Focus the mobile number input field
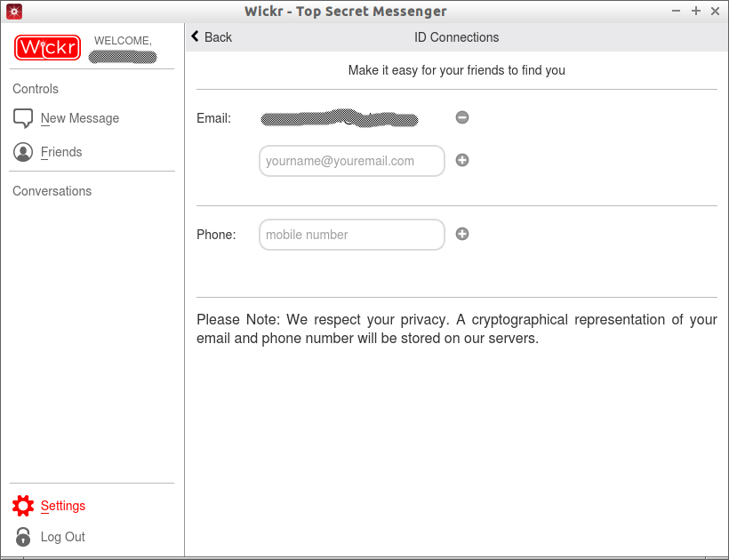Viewport: 729px width, 560px height. (x=352, y=235)
